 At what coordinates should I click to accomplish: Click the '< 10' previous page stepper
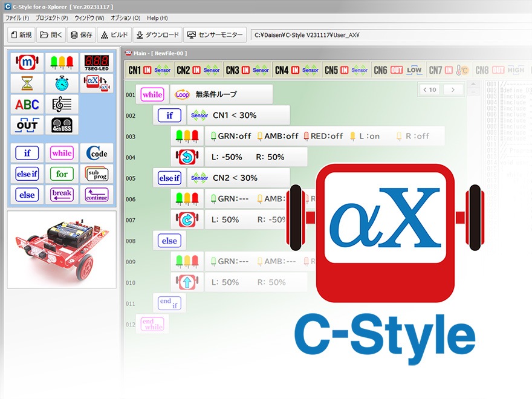[x=429, y=89]
